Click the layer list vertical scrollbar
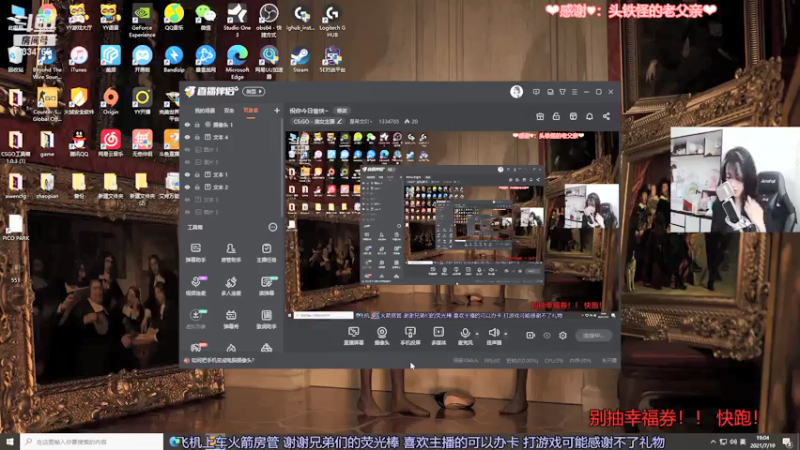 pos(282,167)
